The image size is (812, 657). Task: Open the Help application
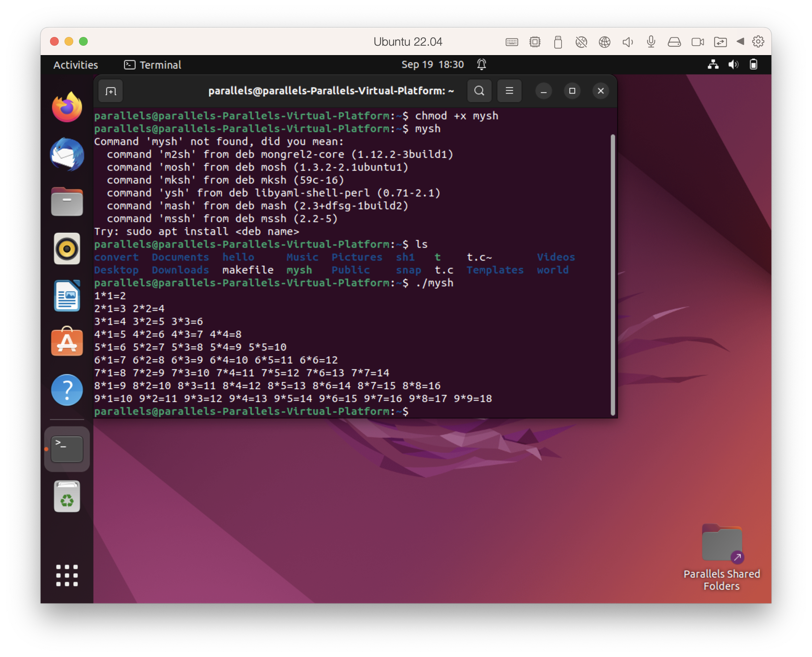tap(67, 390)
